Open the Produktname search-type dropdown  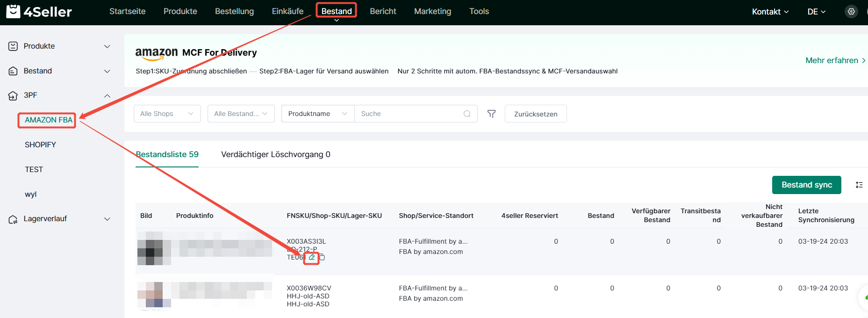[318, 114]
